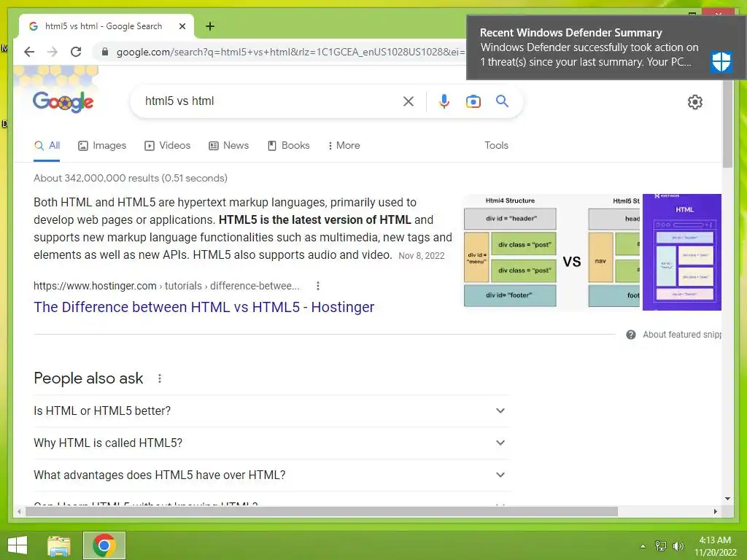
Task: Click the scrollbar down arrow
Action: [x=727, y=499]
